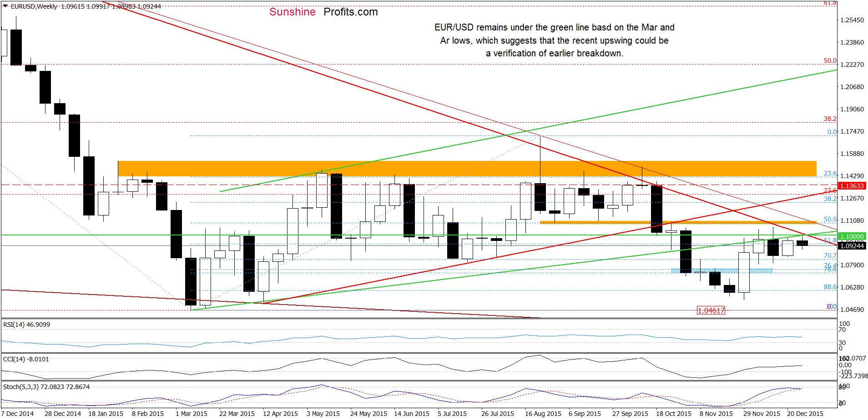Image resolution: width=868 pixels, height=420 pixels.
Task: Click the 28 Dec 2014 date label
Action: pos(63,414)
